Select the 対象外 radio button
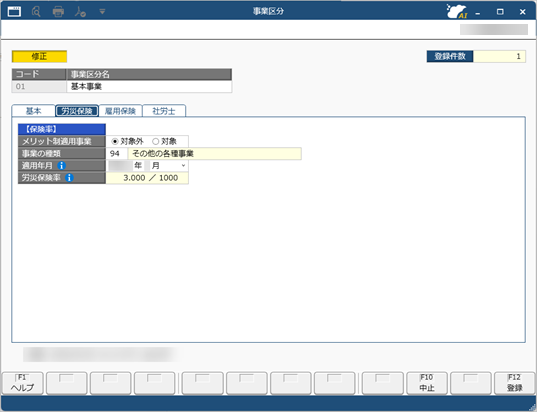Viewport: 537px width, 412px height. pos(115,141)
